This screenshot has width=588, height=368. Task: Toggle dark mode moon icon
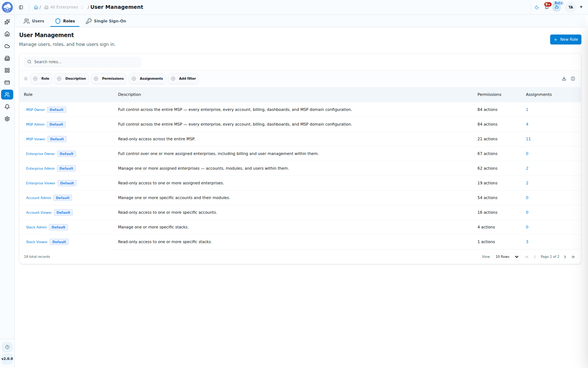click(x=537, y=7)
